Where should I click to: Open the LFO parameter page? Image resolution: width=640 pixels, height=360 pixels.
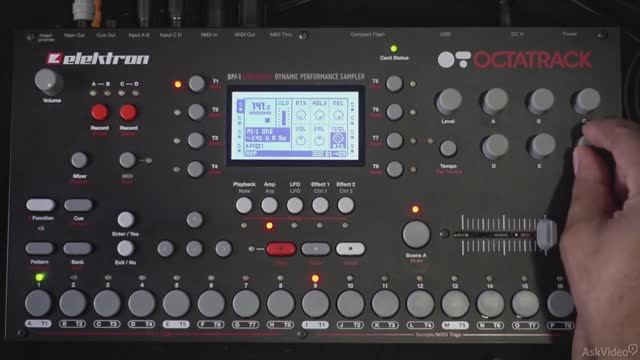295,205
